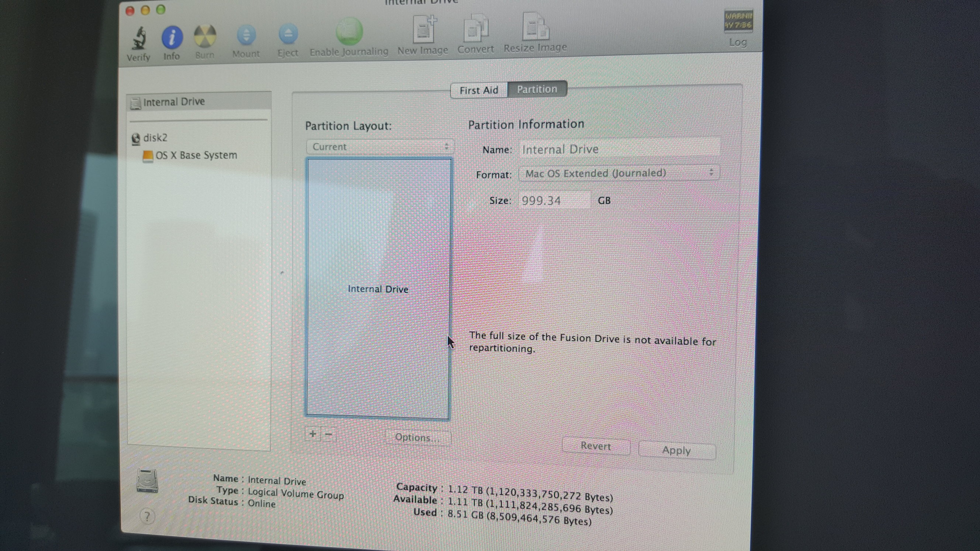Viewport: 980px width, 551px height.
Task: Open disk Info from the toolbar
Action: point(172,37)
